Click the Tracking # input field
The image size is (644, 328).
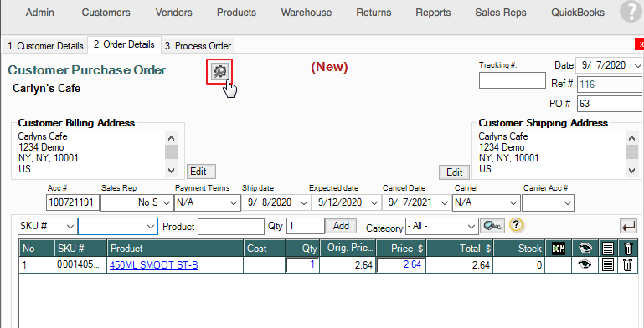tap(513, 80)
